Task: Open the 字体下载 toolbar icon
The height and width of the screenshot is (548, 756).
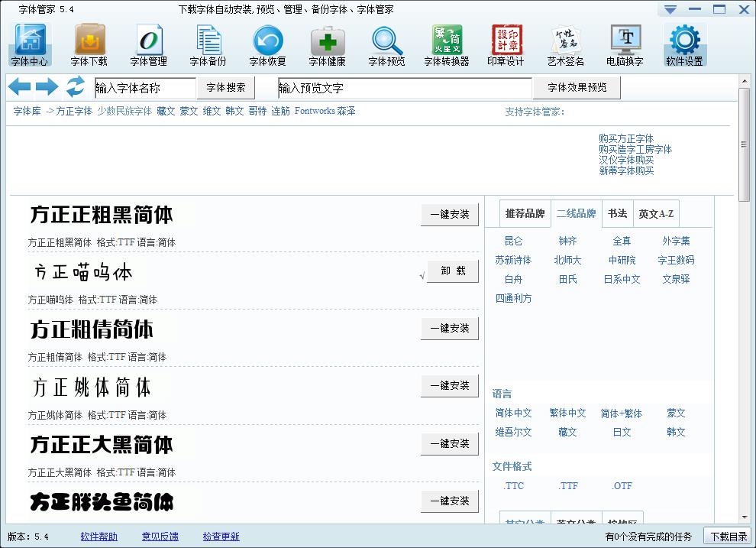Action: pos(89,45)
